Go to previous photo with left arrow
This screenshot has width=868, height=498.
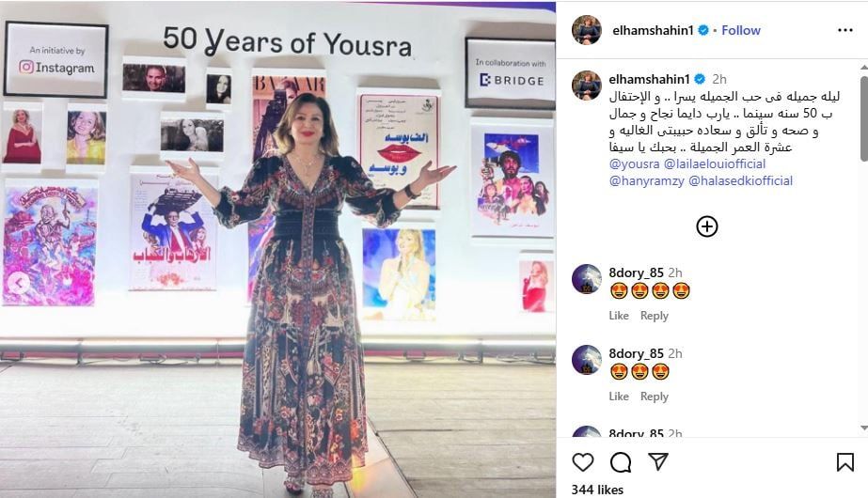click(19, 284)
